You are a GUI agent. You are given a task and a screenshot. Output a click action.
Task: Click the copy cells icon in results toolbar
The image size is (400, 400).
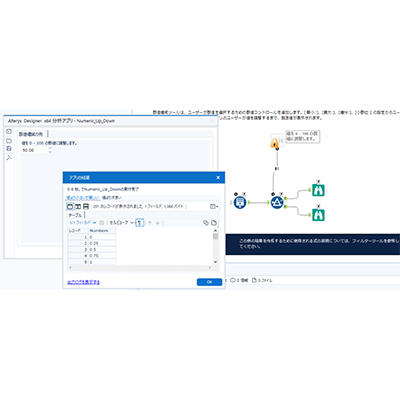tap(206, 223)
